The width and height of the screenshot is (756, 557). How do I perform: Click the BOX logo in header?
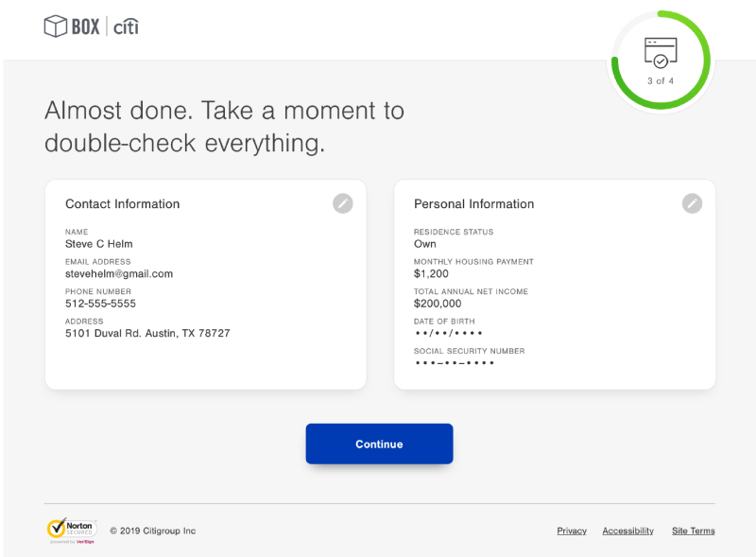click(x=72, y=26)
